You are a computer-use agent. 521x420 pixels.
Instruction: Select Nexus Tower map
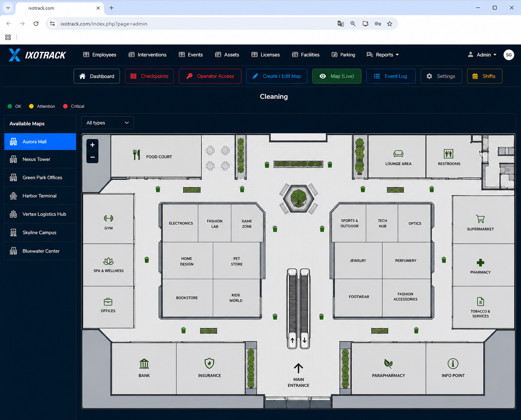40,159
